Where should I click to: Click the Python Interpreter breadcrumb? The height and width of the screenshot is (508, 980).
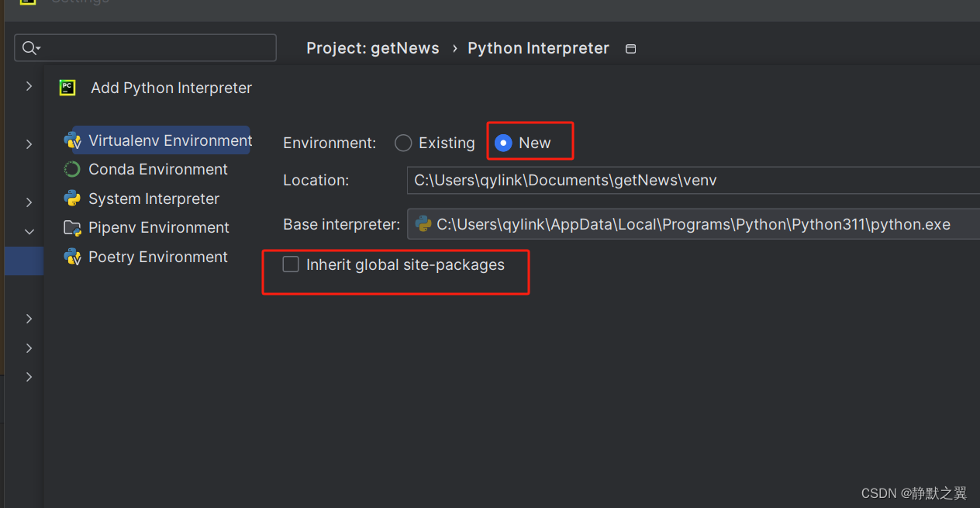(538, 48)
